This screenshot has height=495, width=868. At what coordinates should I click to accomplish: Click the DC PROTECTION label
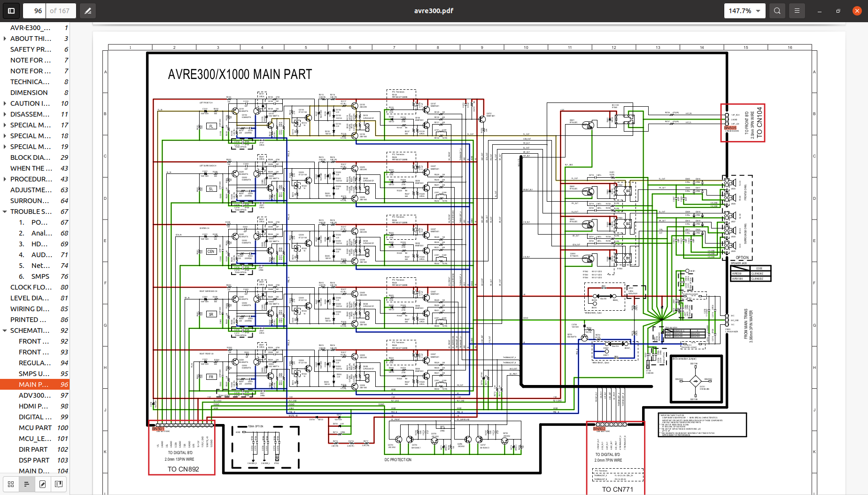pyautogui.click(x=398, y=460)
